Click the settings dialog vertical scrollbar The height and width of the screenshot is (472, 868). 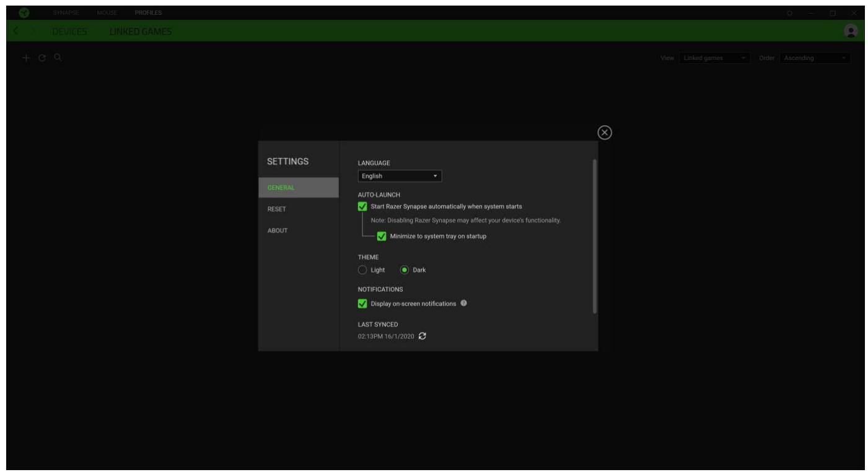click(595, 236)
